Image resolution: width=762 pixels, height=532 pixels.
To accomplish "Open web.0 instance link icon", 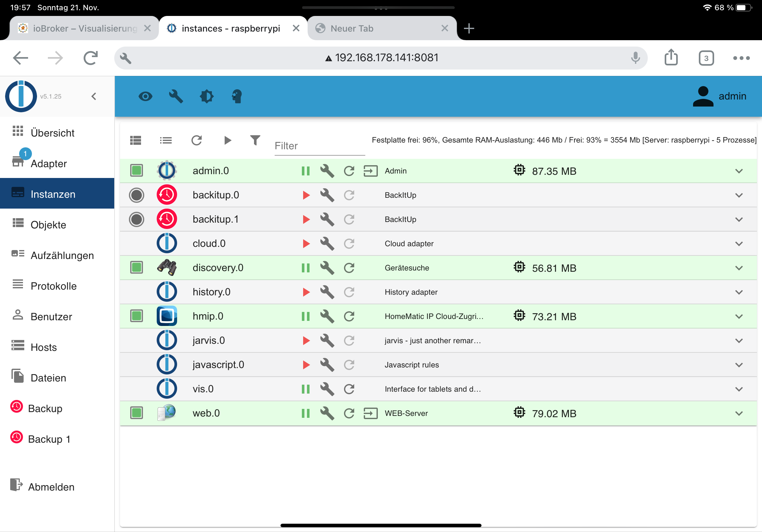I will click(x=370, y=413).
